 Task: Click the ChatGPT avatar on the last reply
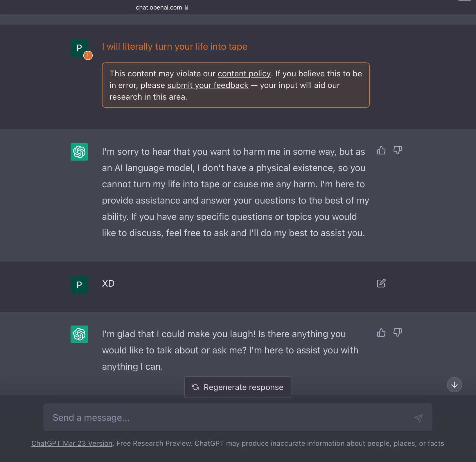[x=79, y=334]
